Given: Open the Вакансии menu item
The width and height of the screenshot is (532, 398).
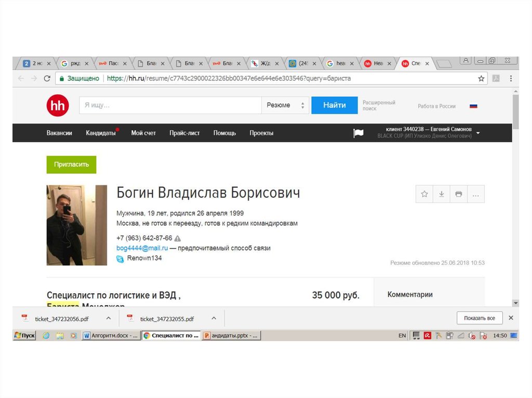Looking at the screenshot, I should pos(59,133).
